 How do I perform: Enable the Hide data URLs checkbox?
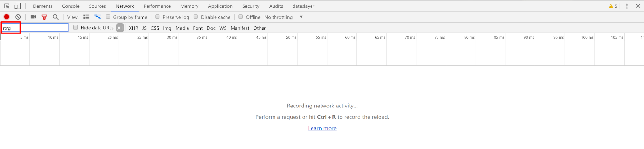[x=76, y=28]
